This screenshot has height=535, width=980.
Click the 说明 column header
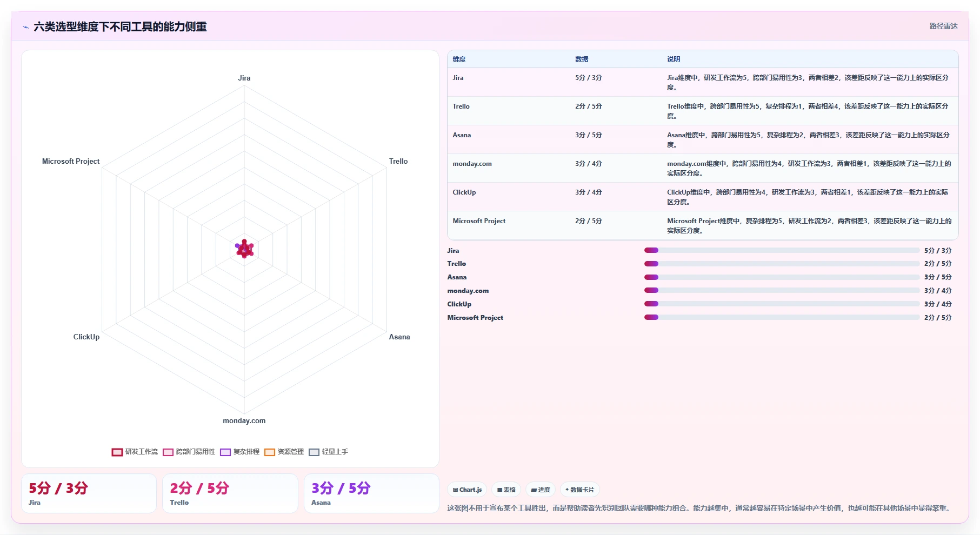click(674, 59)
